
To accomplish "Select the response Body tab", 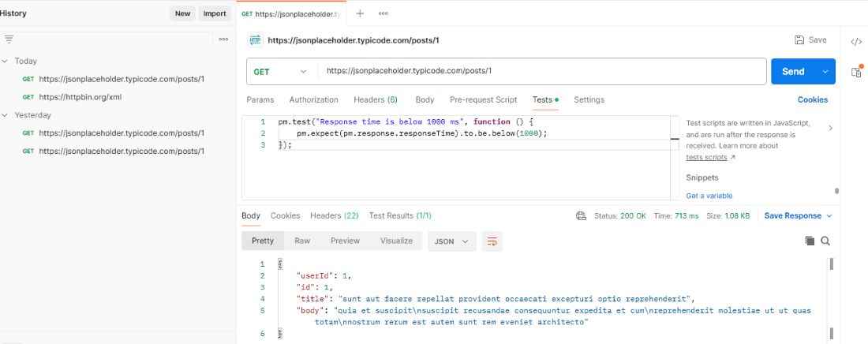I will click(251, 215).
